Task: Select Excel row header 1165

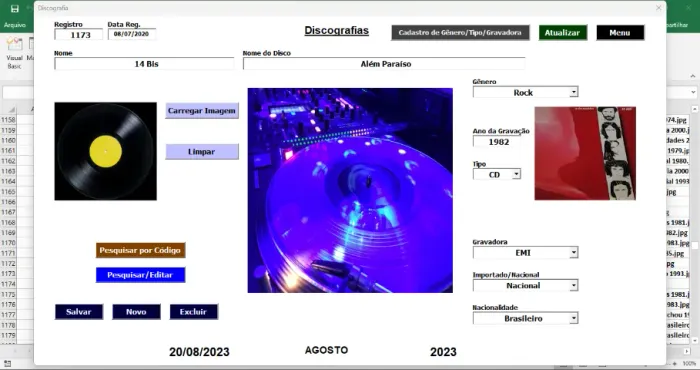Action: pos(8,192)
